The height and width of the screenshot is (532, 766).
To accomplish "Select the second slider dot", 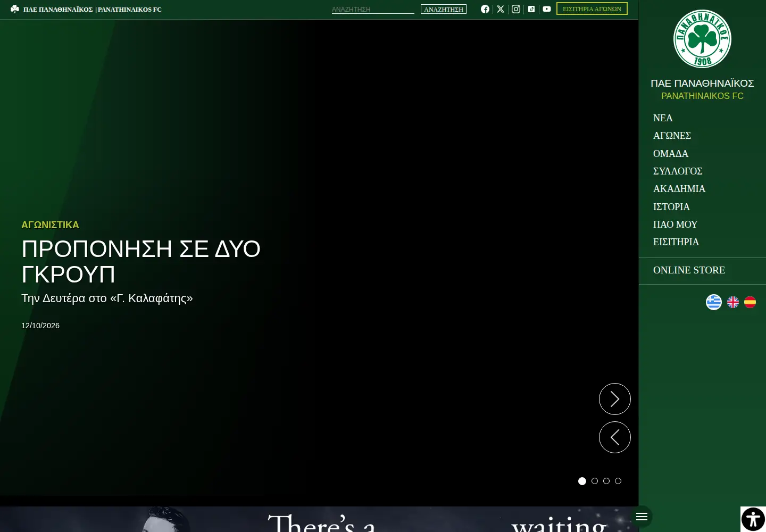I will (595, 481).
